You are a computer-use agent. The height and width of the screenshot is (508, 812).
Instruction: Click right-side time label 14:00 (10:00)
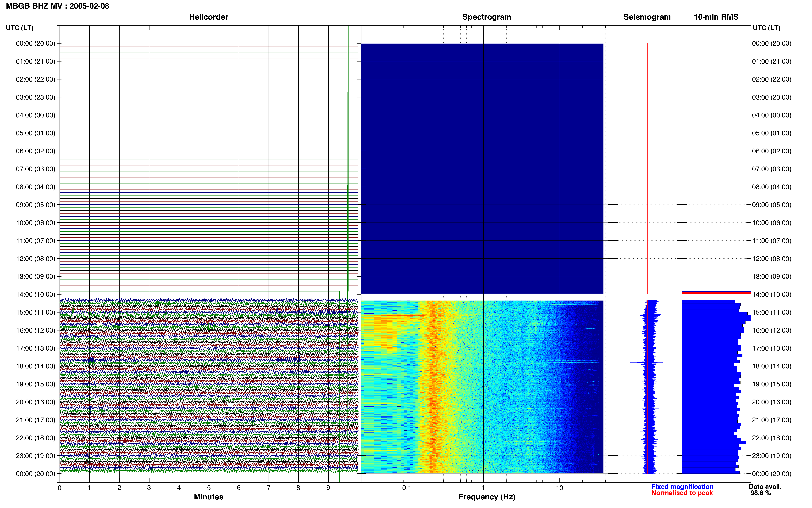[772, 294]
